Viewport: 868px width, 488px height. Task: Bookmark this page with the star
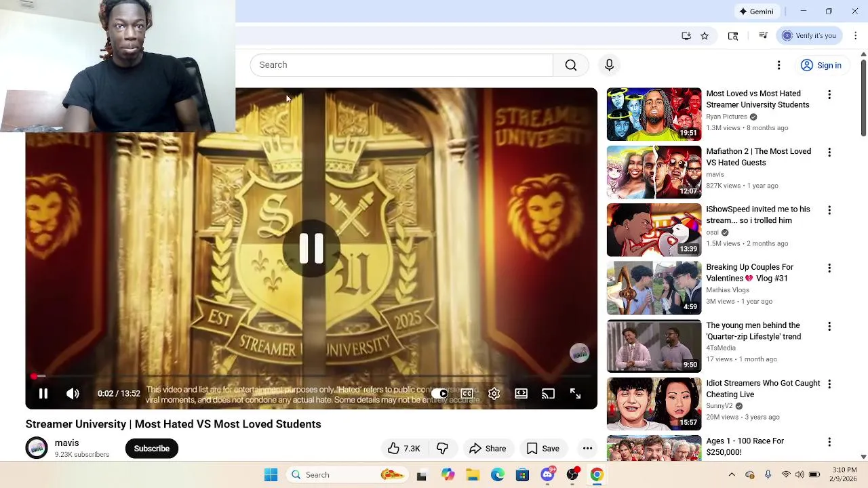[705, 36]
